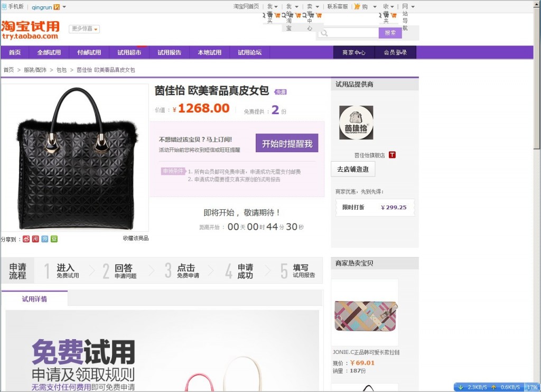
Task: Click 首页 in the breadcrumb
Action: pyautogui.click(x=8, y=70)
